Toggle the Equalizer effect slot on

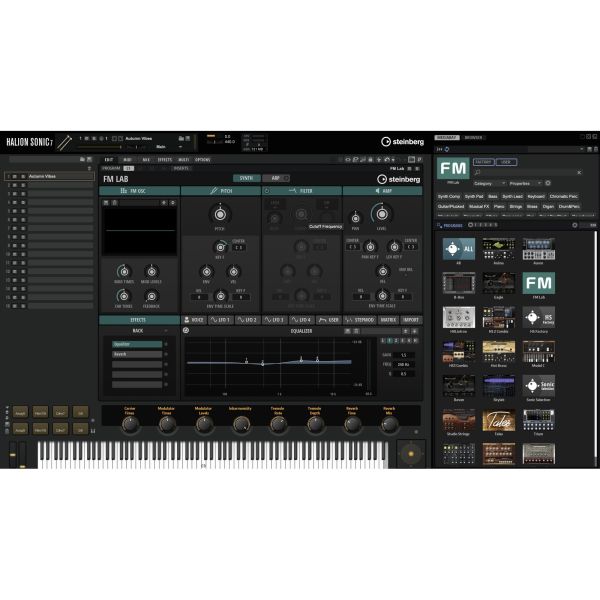click(166, 344)
